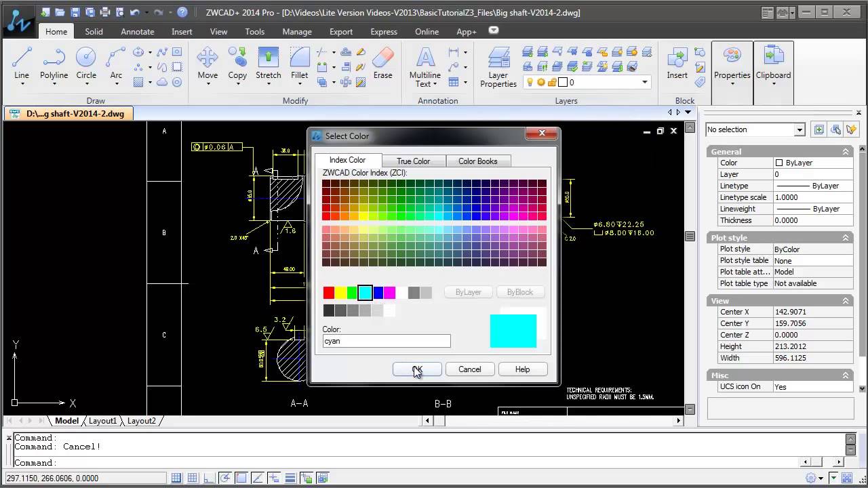
Task: Toggle Ortho mode in status bar
Action: pyautogui.click(x=209, y=478)
